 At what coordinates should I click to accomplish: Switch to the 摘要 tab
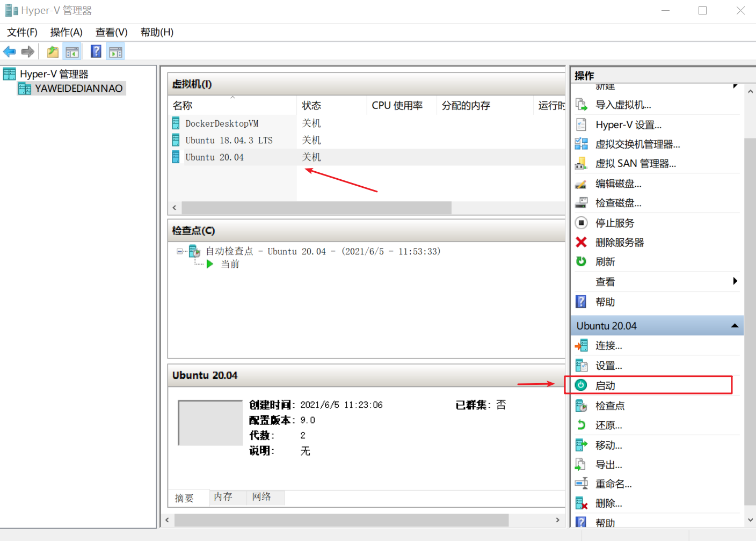(184, 498)
